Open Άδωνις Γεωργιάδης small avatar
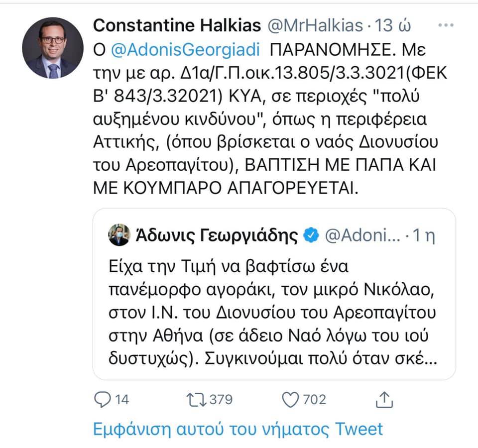The height and width of the screenshot is (448, 478). tap(119, 235)
